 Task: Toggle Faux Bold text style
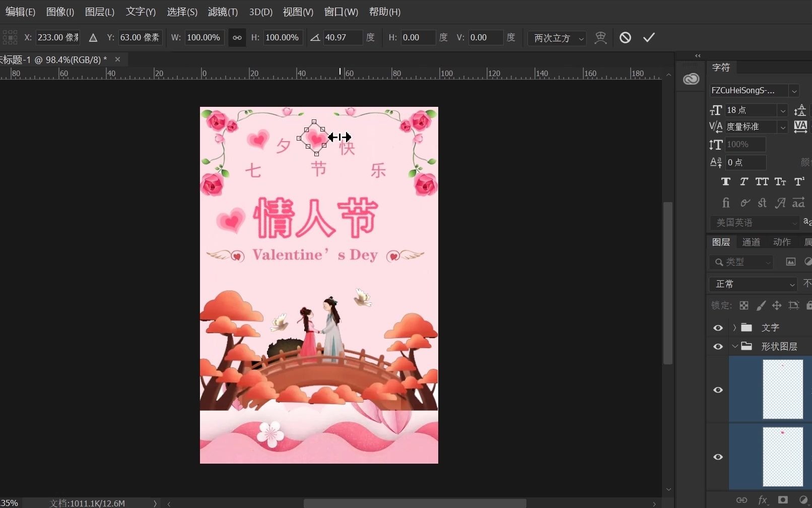coord(726,181)
